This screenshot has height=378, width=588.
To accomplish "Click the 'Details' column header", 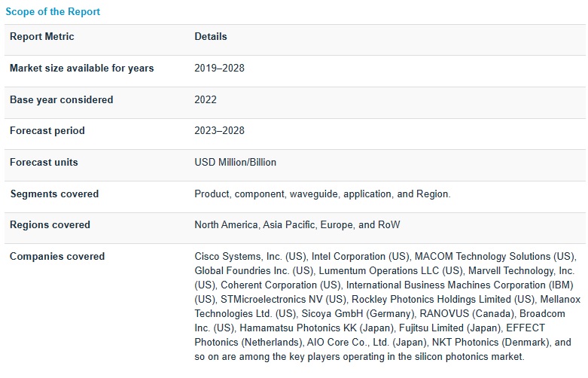I will (x=211, y=37).
